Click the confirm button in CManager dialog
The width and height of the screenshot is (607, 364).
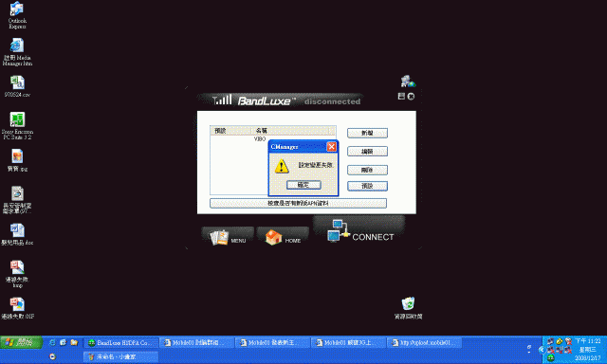[x=303, y=185]
